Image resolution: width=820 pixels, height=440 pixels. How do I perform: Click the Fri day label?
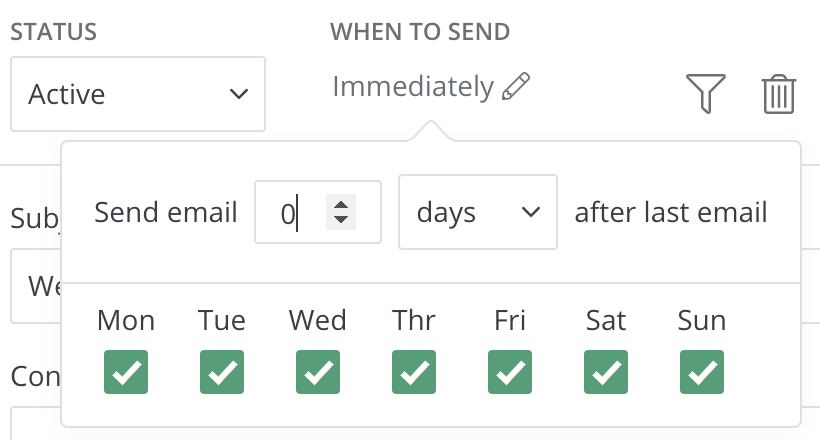[x=510, y=320]
